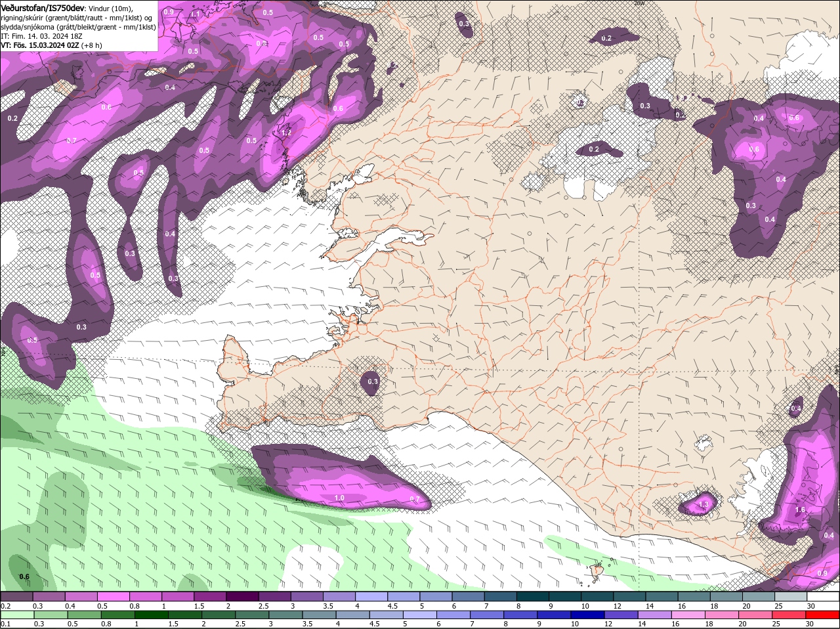Select the upper legend swatch between 4 and 4.5
The image size is (840, 629).
coord(373,597)
